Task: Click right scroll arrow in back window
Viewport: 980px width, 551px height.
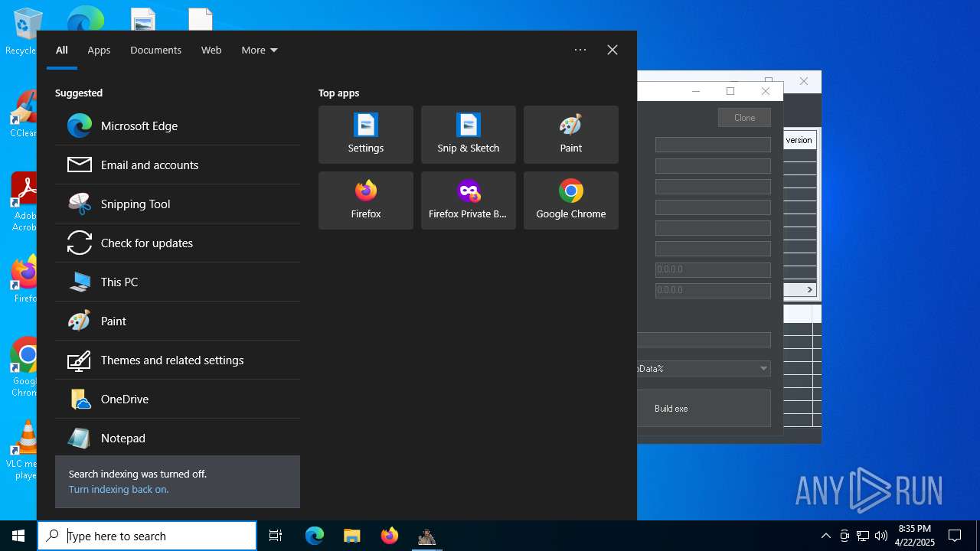Action: [810, 289]
